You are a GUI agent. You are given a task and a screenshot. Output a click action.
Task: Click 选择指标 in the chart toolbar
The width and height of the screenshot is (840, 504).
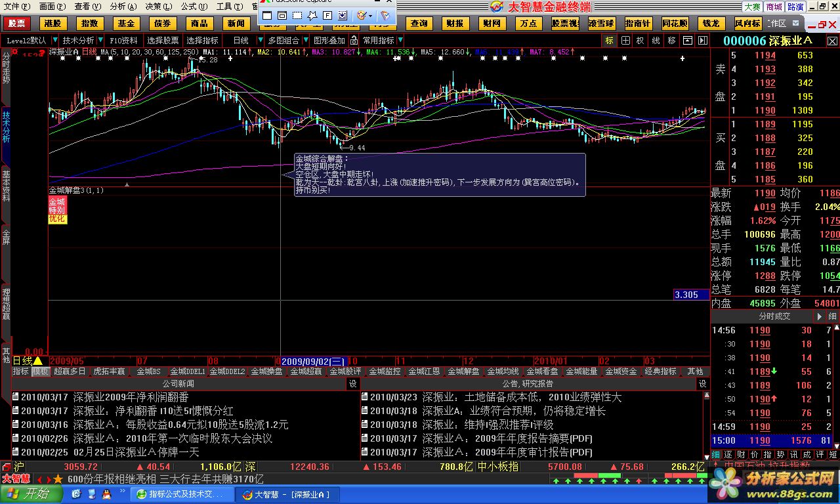(x=202, y=41)
